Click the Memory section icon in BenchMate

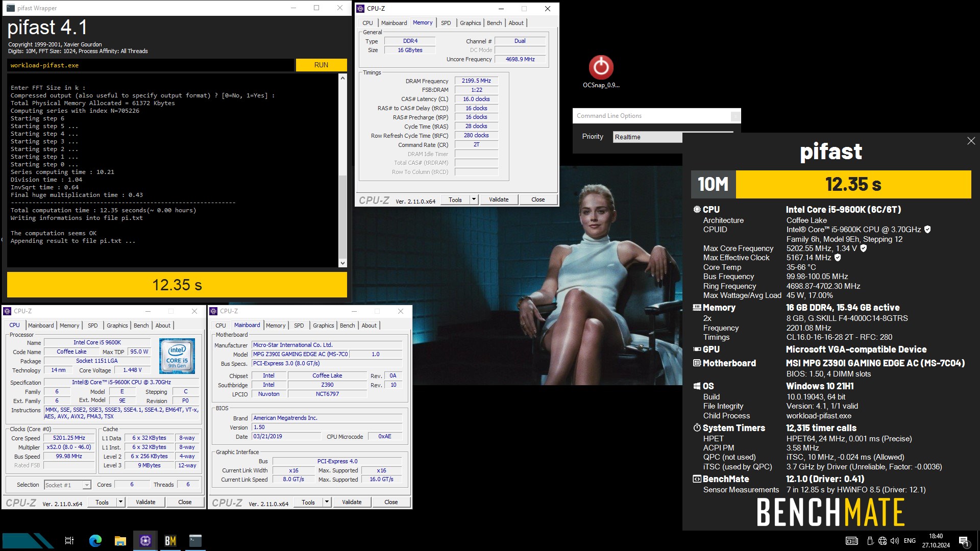pyautogui.click(x=697, y=308)
